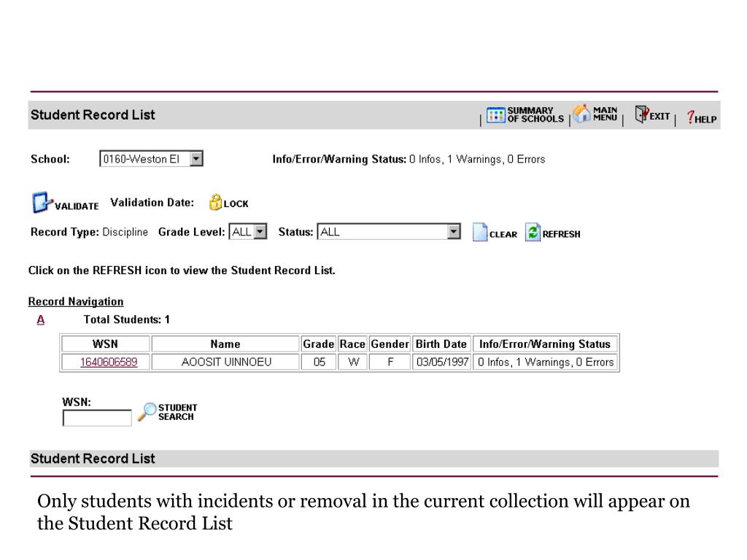Click the Name column header

(x=225, y=344)
